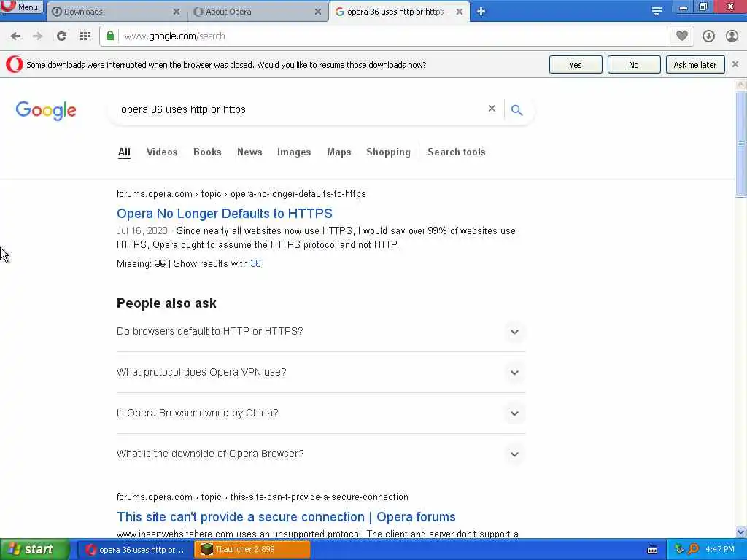
Task: Open the downloads icon in toolbar
Action: [708, 36]
